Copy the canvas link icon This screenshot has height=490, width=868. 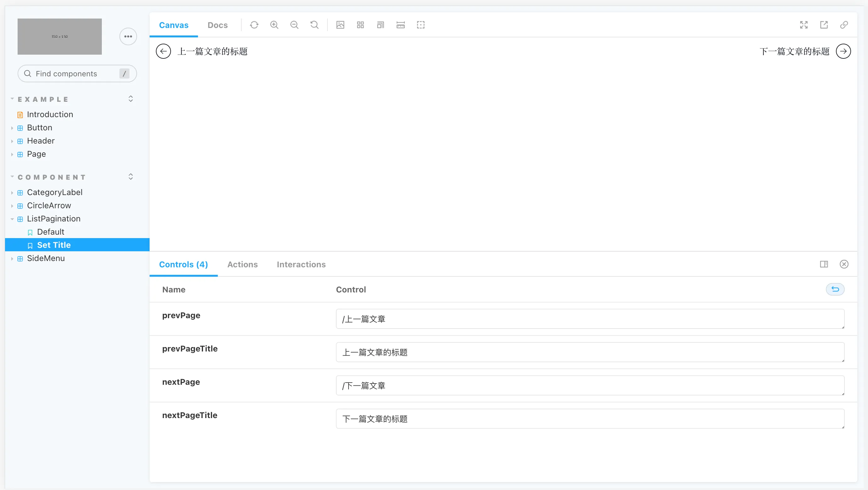[x=844, y=25]
